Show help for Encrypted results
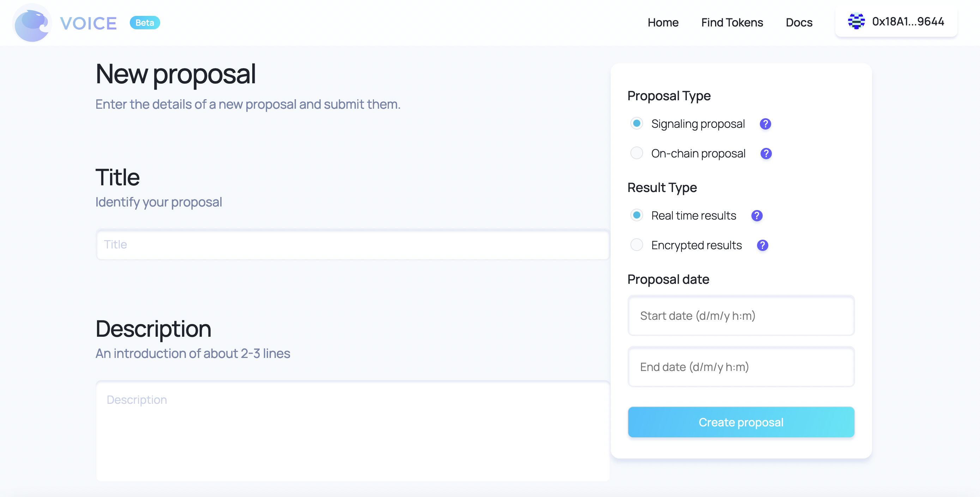This screenshot has height=497, width=980. click(x=762, y=245)
